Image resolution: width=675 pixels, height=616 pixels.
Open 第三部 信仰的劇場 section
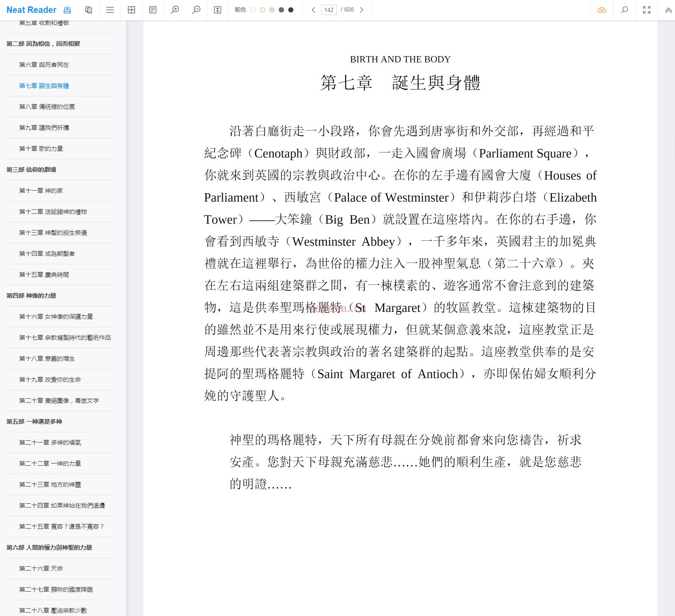pyautogui.click(x=31, y=170)
